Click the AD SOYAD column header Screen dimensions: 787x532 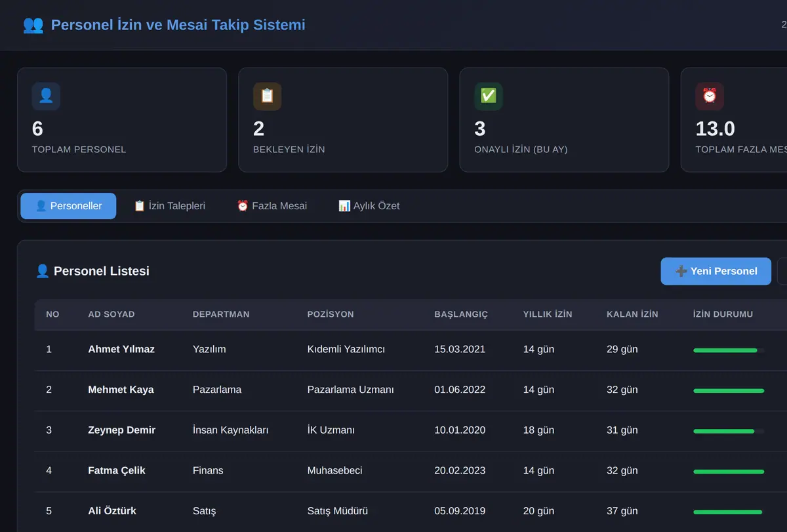111,314
